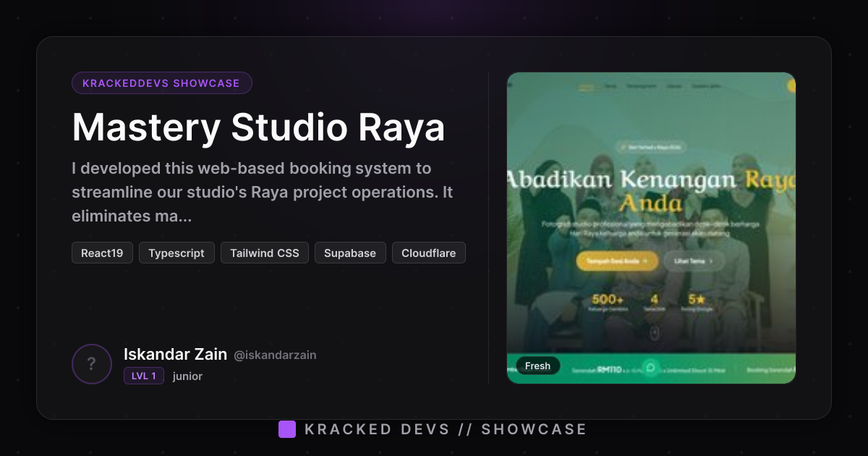Click the 'Abadikan Kenangan Raya' headline in preview
Viewport: 868px width, 456px height.
(651, 190)
